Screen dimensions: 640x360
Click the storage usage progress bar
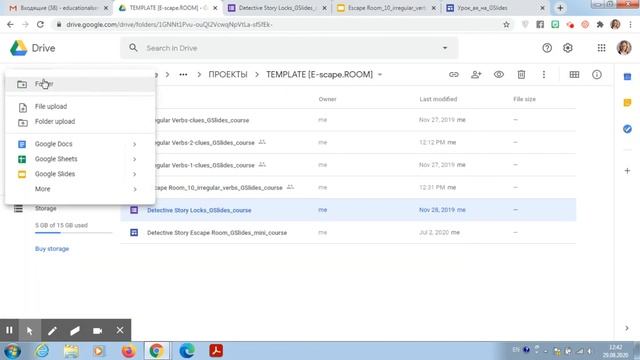[73, 232]
